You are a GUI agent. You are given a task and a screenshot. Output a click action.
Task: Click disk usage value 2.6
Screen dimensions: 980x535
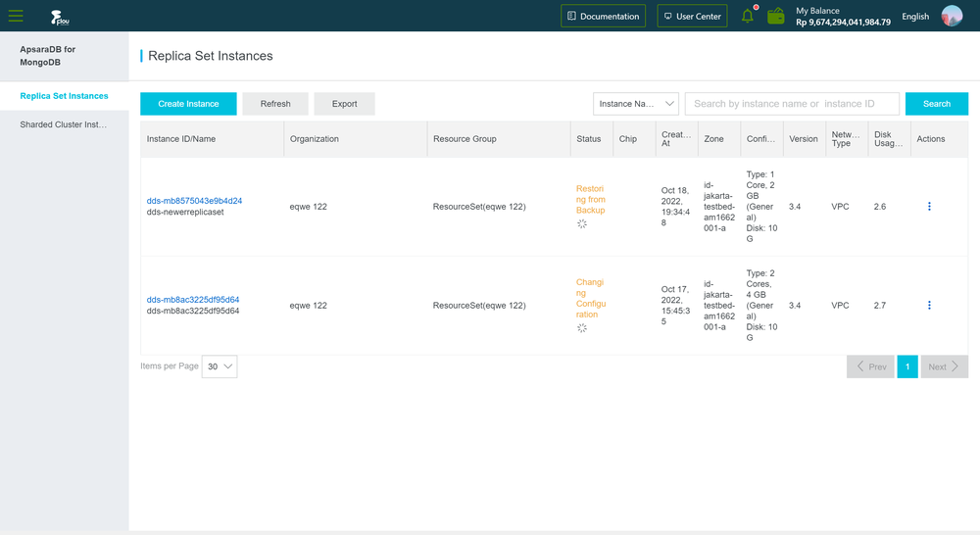coord(880,206)
